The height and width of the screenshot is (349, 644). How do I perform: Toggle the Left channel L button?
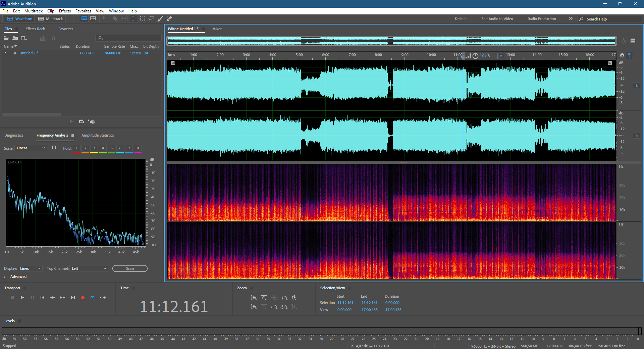point(636,86)
